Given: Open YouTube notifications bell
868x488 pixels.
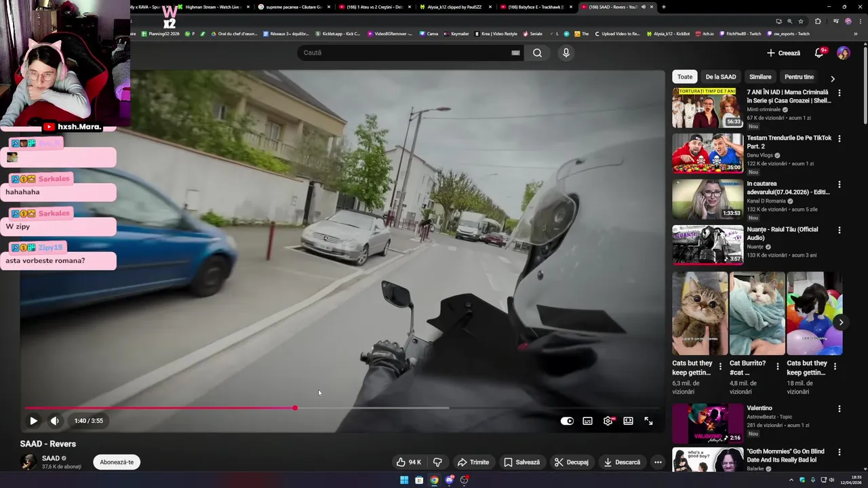Looking at the screenshot, I should point(819,53).
